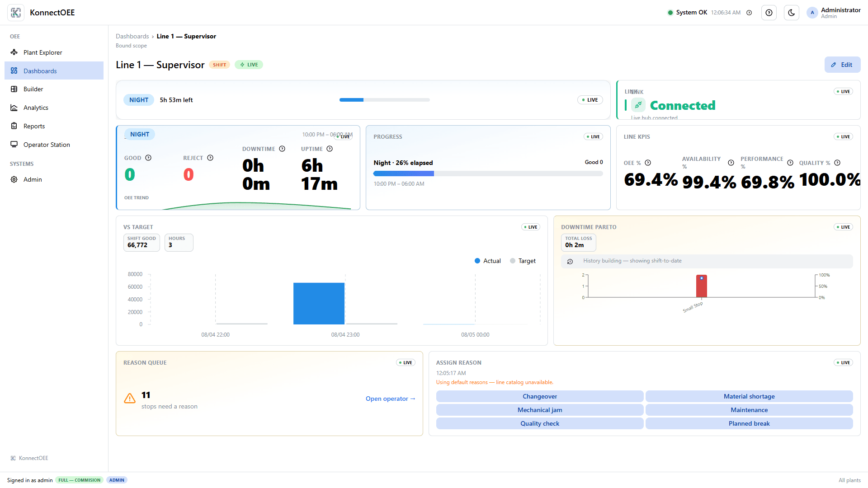
Task: Click the SHIFT badge next to title
Action: click(x=219, y=65)
